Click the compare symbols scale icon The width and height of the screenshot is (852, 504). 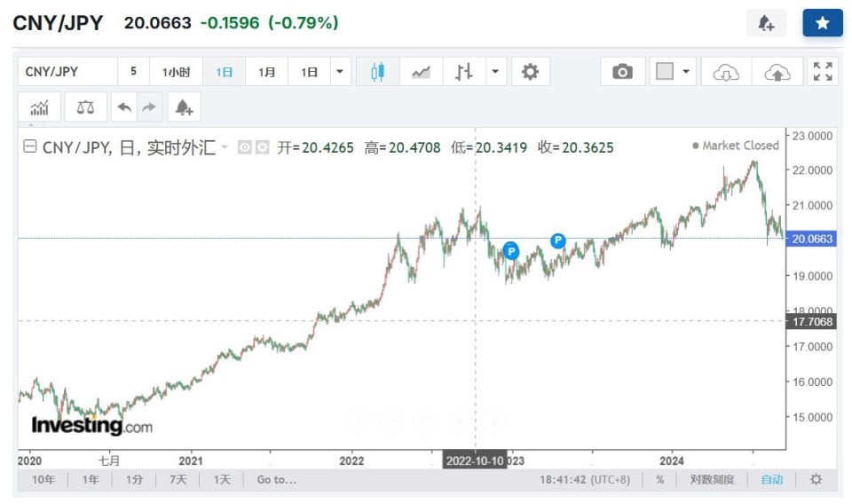(x=85, y=107)
